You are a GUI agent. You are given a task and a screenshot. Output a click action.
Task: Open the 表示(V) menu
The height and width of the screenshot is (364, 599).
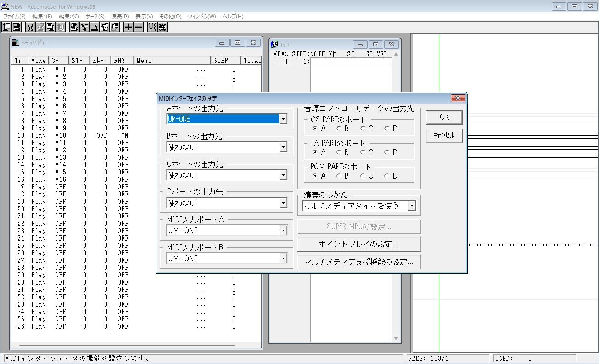(144, 17)
